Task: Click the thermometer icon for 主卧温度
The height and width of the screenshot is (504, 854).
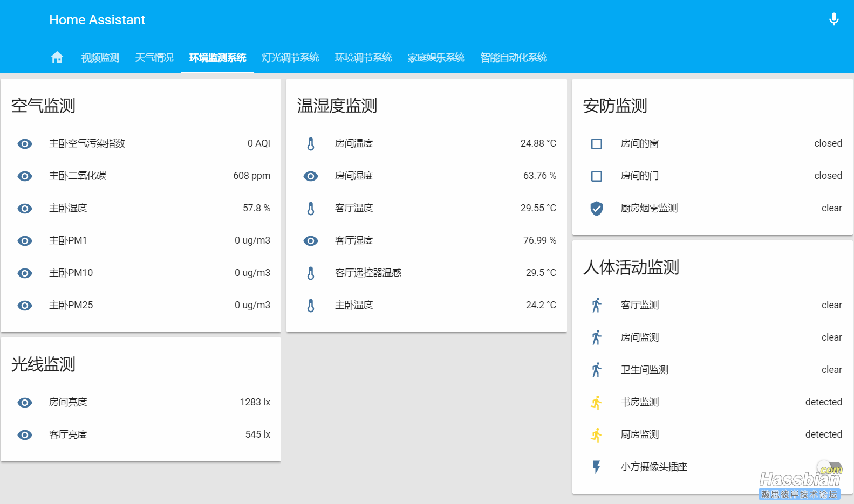Action: 311,306
